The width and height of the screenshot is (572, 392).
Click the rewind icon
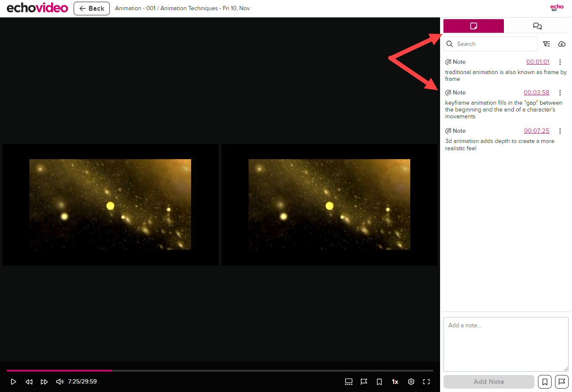click(29, 382)
